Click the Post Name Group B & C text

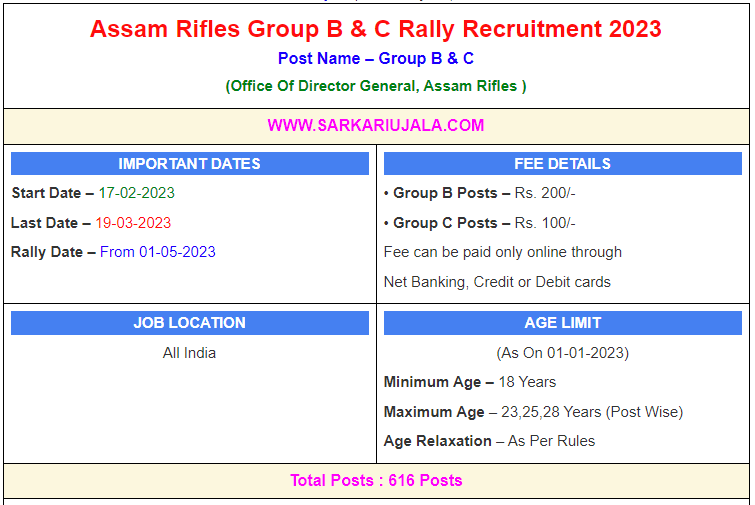[376, 59]
